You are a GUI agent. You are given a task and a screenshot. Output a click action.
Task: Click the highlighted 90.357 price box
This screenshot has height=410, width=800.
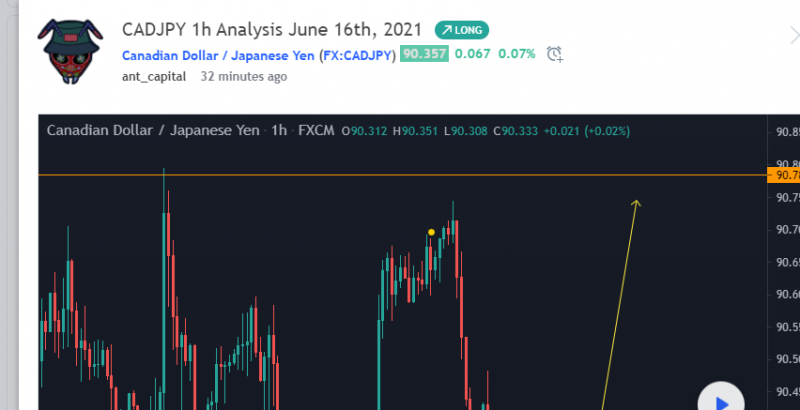point(423,54)
